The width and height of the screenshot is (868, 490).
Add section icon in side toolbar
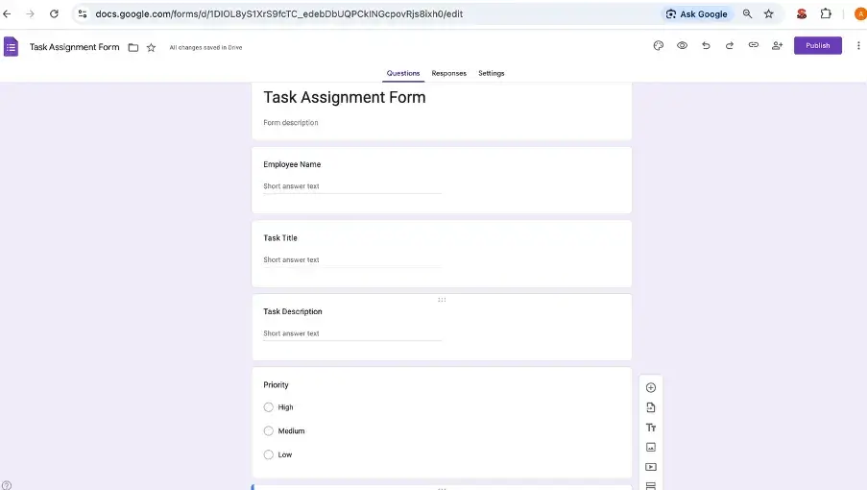[651, 485]
